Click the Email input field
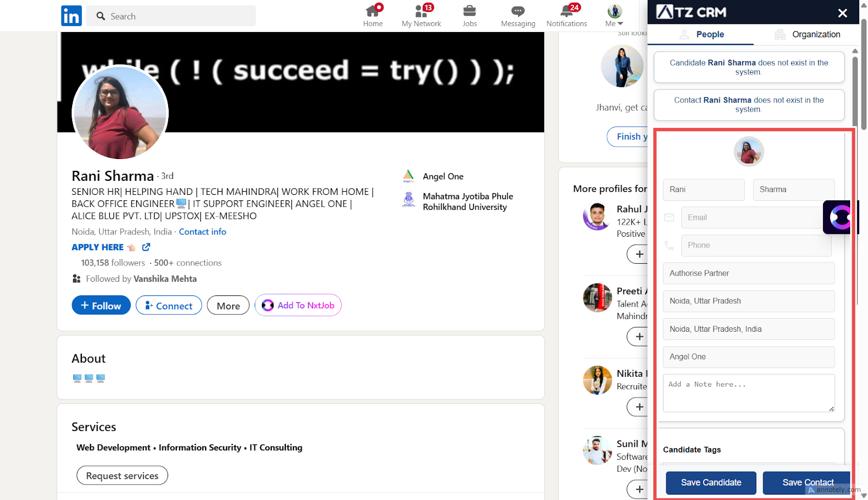The width and height of the screenshot is (868, 500). pyautogui.click(x=756, y=218)
